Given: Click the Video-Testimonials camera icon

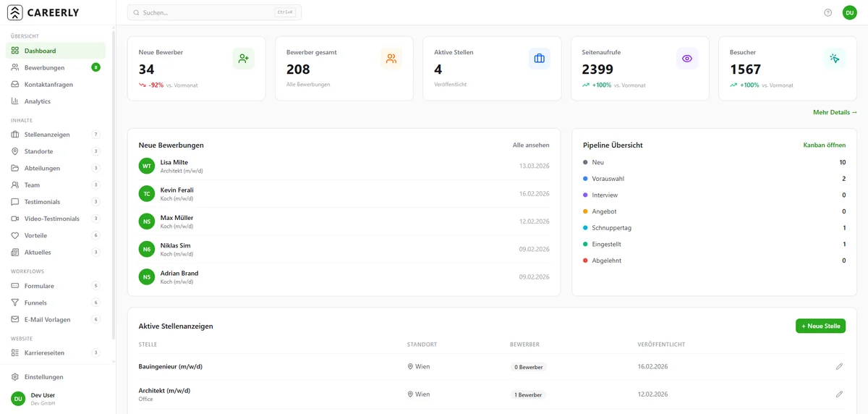Looking at the screenshot, I should click(x=15, y=219).
